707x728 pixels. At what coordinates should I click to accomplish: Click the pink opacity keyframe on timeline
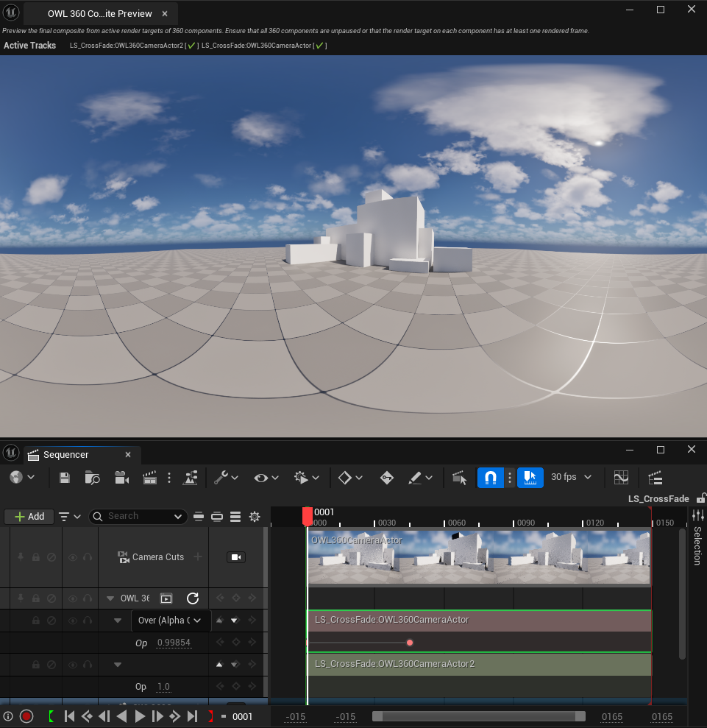[x=410, y=643]
